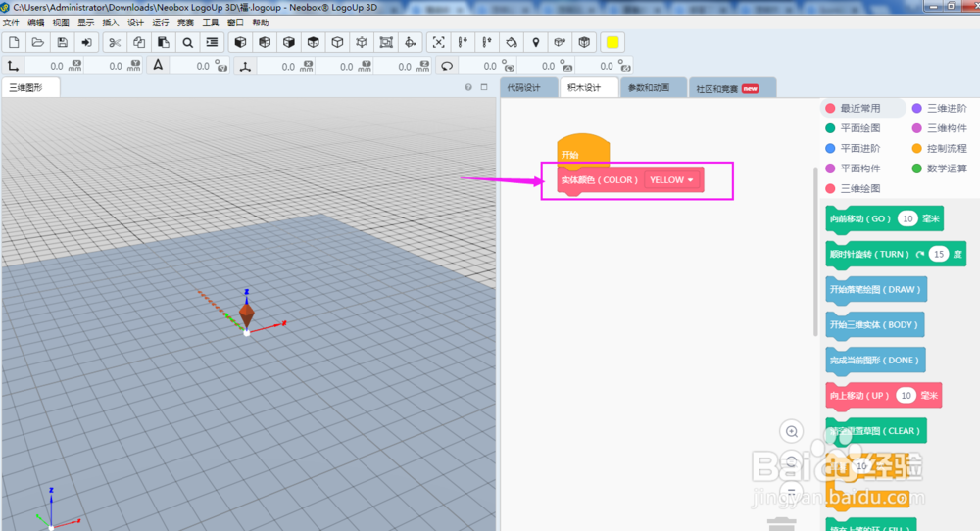Click the rotation angle first input field
980x531 pixels.
[487, 67]
